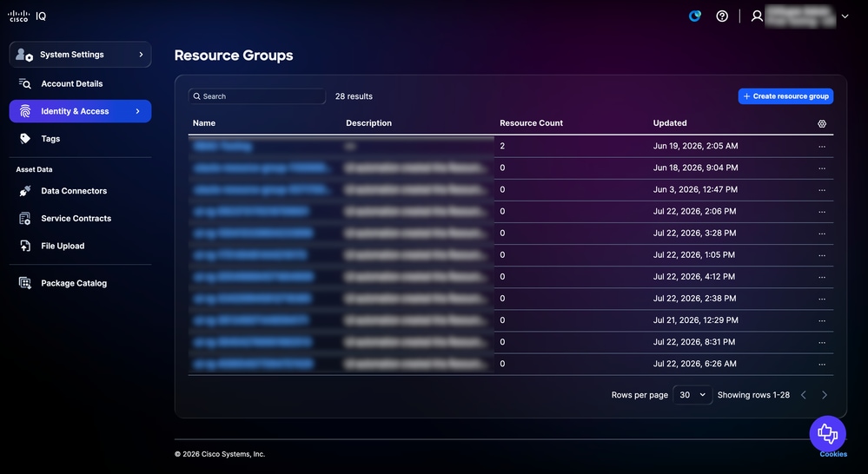The width and height of the screenshot is (868, 474).
Task: Open actions menu for Jul 22, 2:06 PM row
Action: click(x=822, y=212)
